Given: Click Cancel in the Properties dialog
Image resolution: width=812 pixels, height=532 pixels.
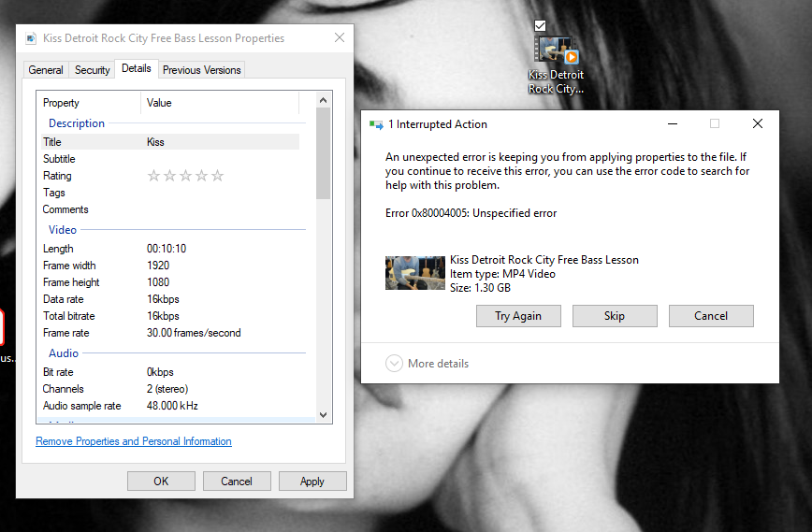Looking at the screenshot, I should (237, 482).
